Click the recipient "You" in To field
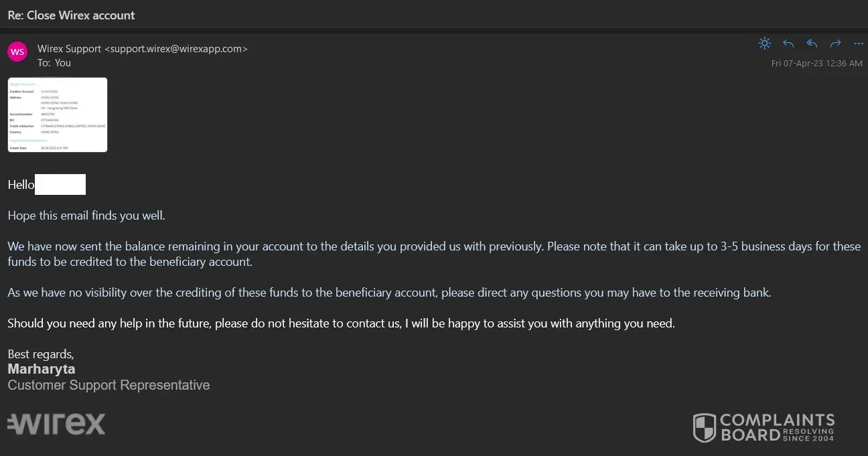 tap(63, 63)
